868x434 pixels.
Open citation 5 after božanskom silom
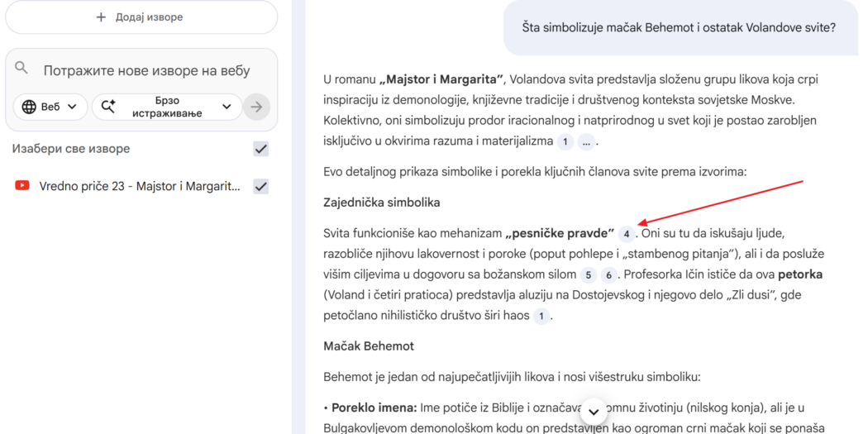(589, 275)
